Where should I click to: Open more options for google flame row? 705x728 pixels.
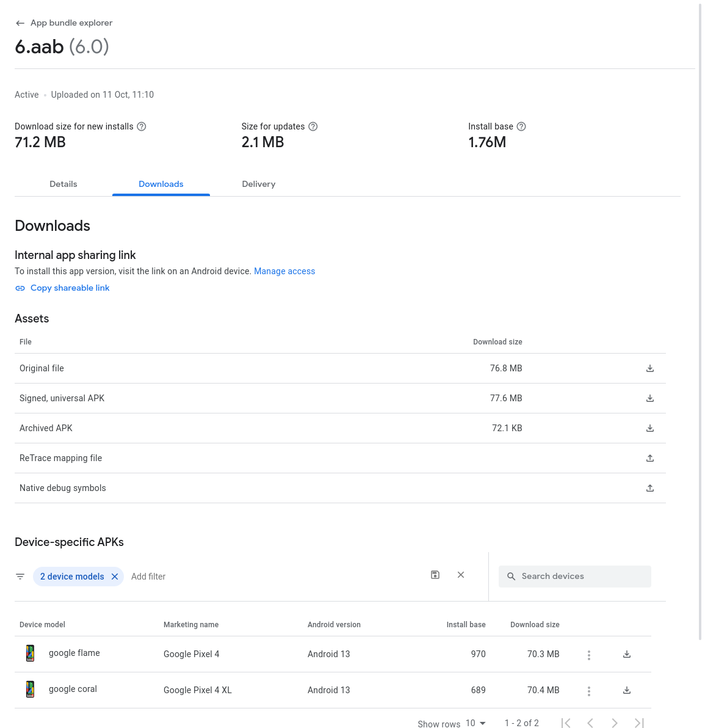[589, 655]
